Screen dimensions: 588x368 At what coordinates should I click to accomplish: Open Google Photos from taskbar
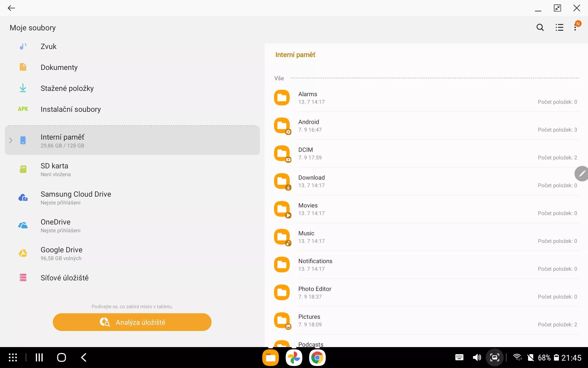294,357
